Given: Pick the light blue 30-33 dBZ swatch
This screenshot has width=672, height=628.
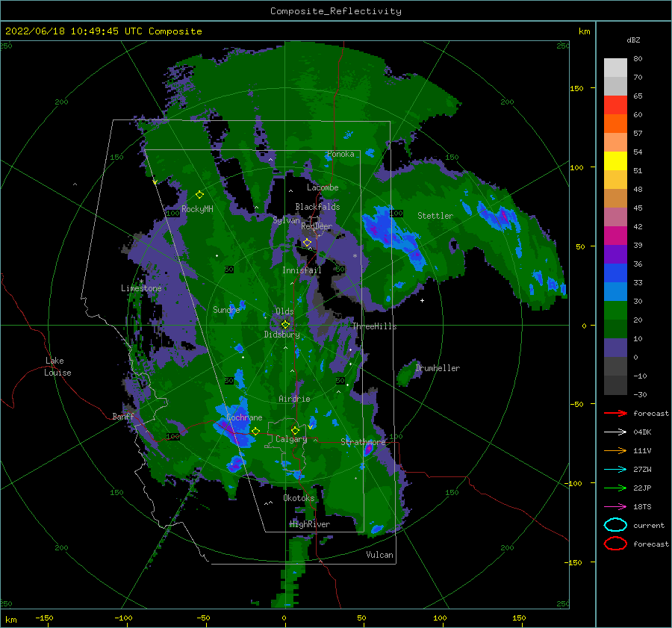Looking at the screenshot, I should (x=615, y=291).
